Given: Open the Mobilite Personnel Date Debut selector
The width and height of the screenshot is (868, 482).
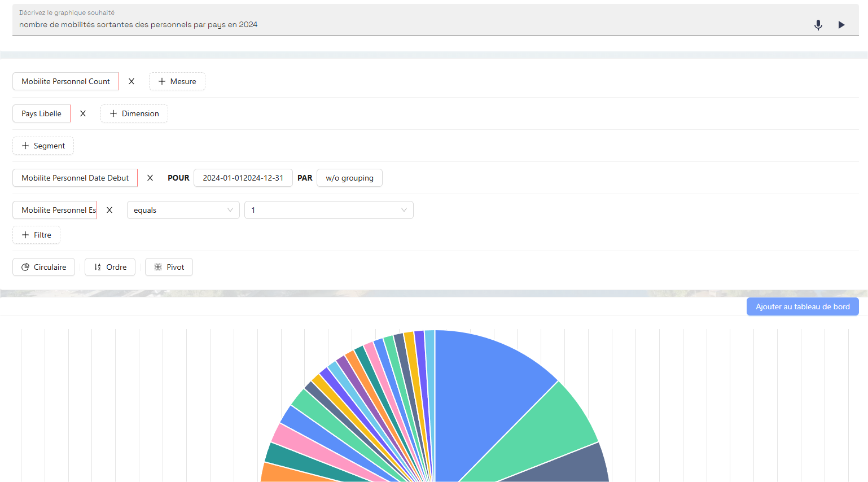Looking at the screenshot, I should point(75,178).
